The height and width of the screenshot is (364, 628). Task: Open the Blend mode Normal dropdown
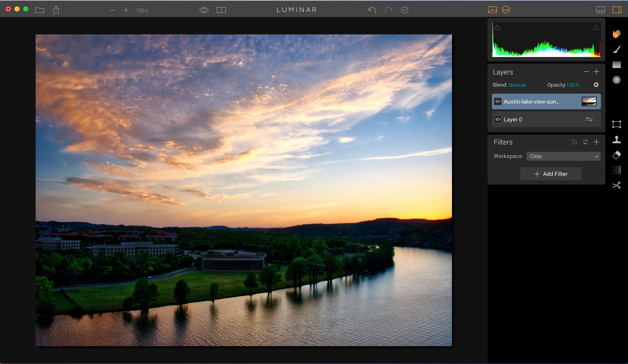[517, 85]
